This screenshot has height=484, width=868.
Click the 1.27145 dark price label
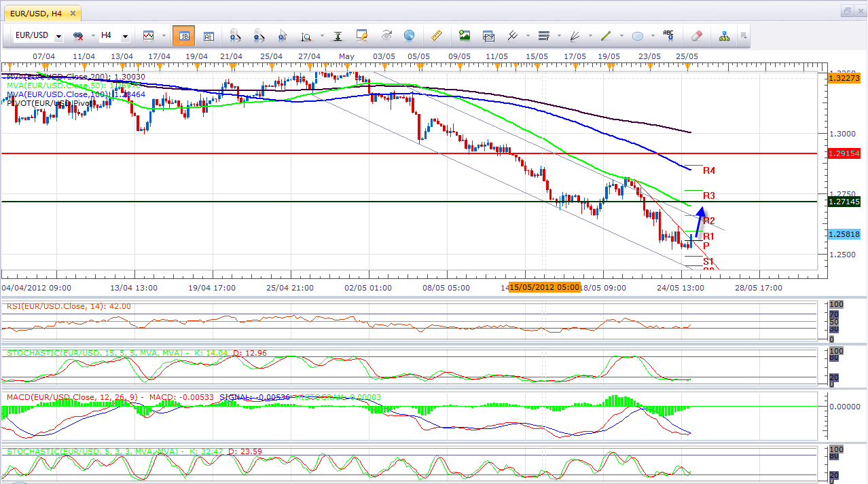844,202
